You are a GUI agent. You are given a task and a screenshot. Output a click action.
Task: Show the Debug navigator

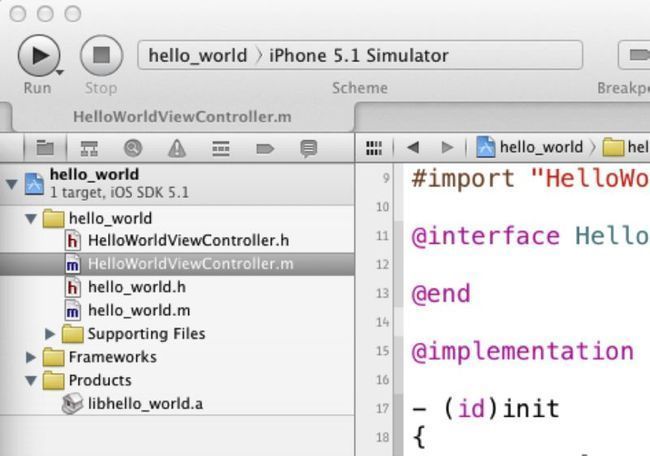221,148
